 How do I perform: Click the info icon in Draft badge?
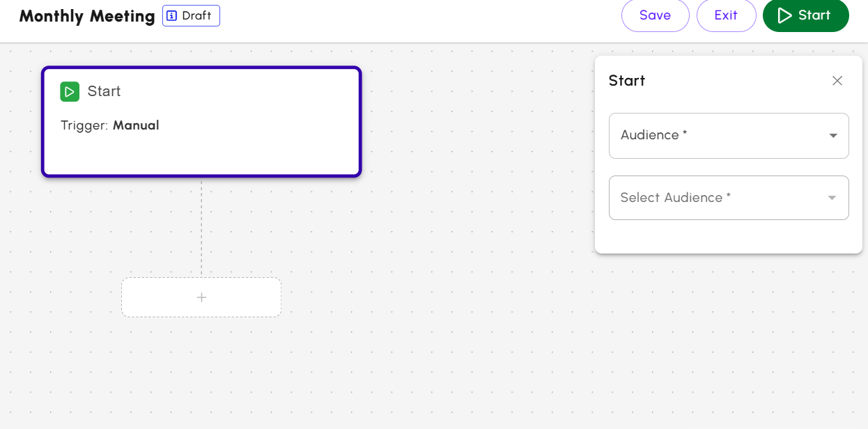[x=172, y=15]
